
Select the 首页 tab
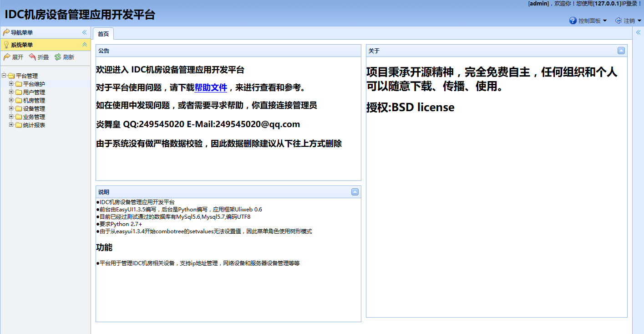point(103,34)
